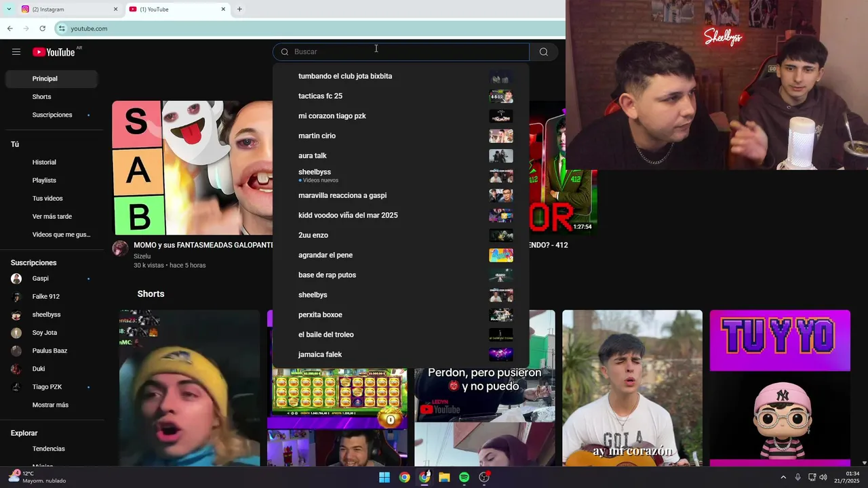Open the tab search dropdown arrow
868x488 pixels.
click(9, 9)
